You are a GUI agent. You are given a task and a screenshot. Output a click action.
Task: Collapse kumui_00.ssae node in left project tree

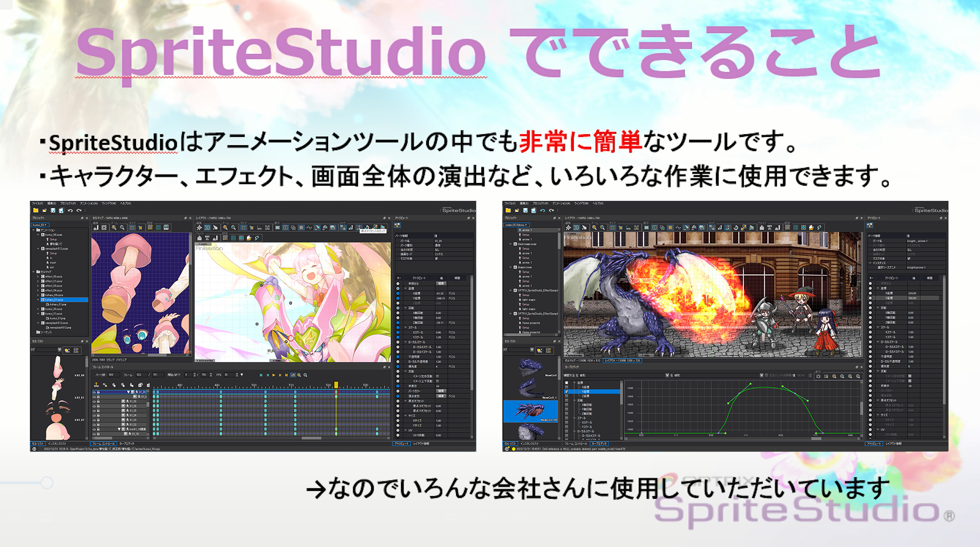pos(39,234)
